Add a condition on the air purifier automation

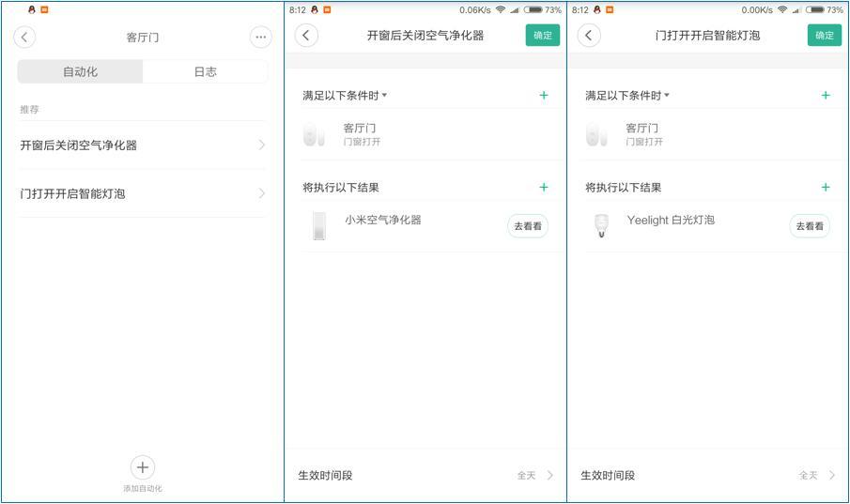(x=544, y=96)
